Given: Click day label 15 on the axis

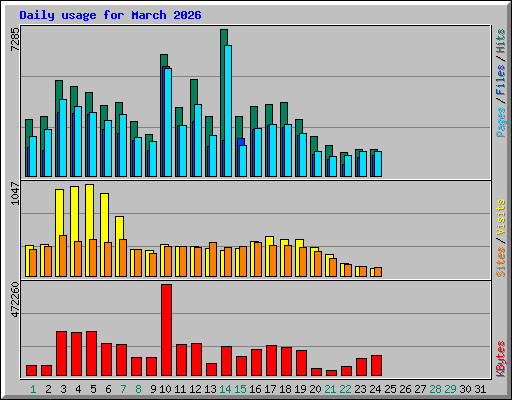Looking at the screenshot, I should pyautogui.click(x=240, y=389).
